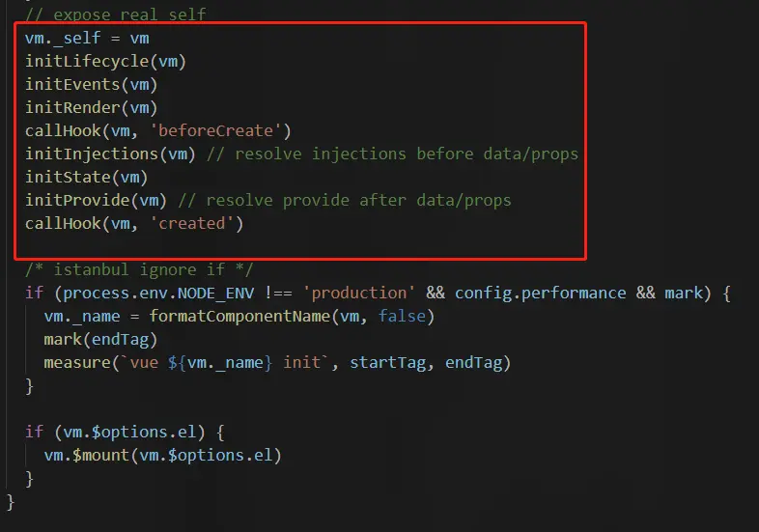Screen dimensions: 759x532
Task: Click the 'measure(' function call
Action: coord(81,363)
